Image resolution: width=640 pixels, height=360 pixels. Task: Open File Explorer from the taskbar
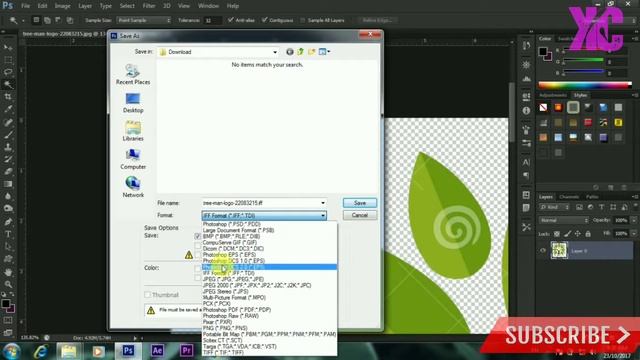click(69, 351)
